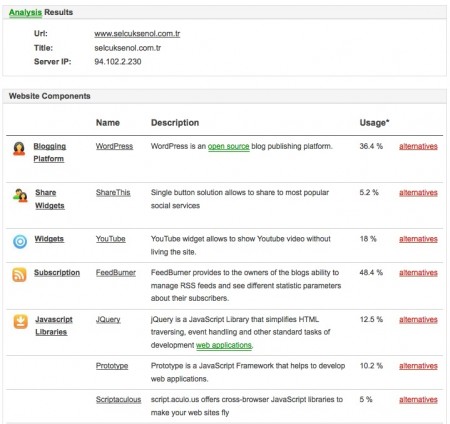450x424 pixels.
Task: View alternatives for FeedBurner
Action: coord(418,273)
